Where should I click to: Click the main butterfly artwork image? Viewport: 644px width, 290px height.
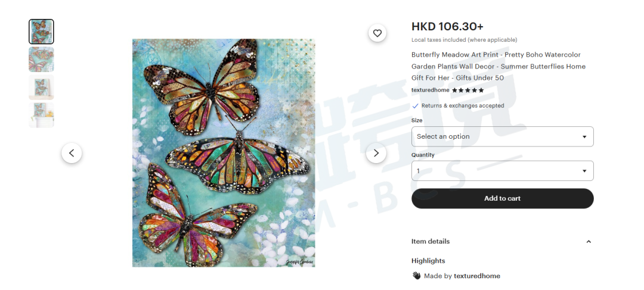(224, 153)
